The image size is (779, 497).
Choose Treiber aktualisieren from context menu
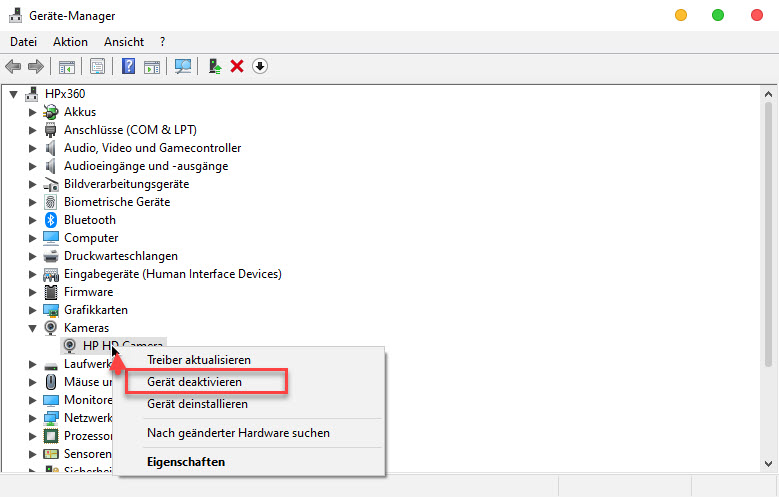pos(250,360)
